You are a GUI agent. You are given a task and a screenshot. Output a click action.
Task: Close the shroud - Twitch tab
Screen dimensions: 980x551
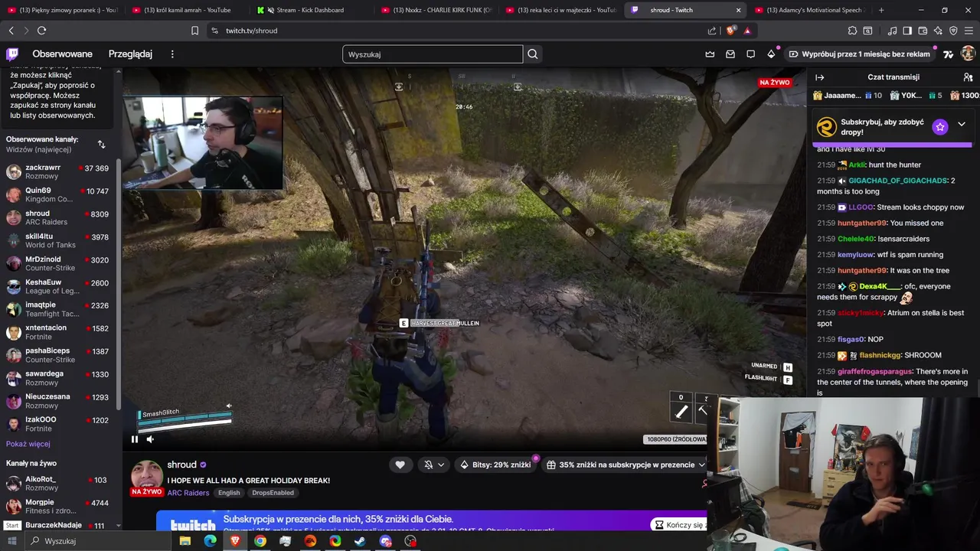coord(738,10)
